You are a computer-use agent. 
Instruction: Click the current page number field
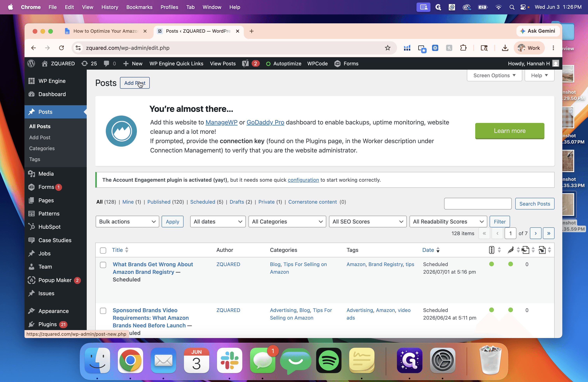click(x=510, y=233)
